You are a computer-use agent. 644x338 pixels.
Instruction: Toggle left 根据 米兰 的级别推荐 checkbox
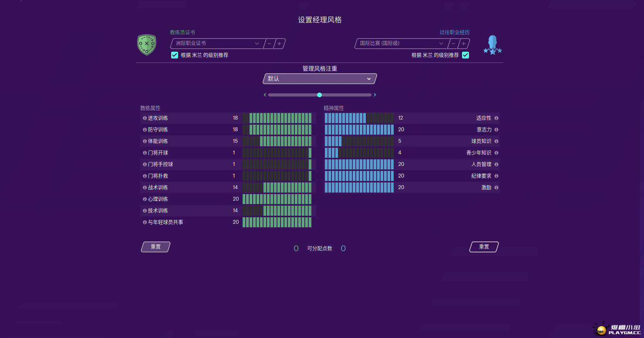(175, 55)
